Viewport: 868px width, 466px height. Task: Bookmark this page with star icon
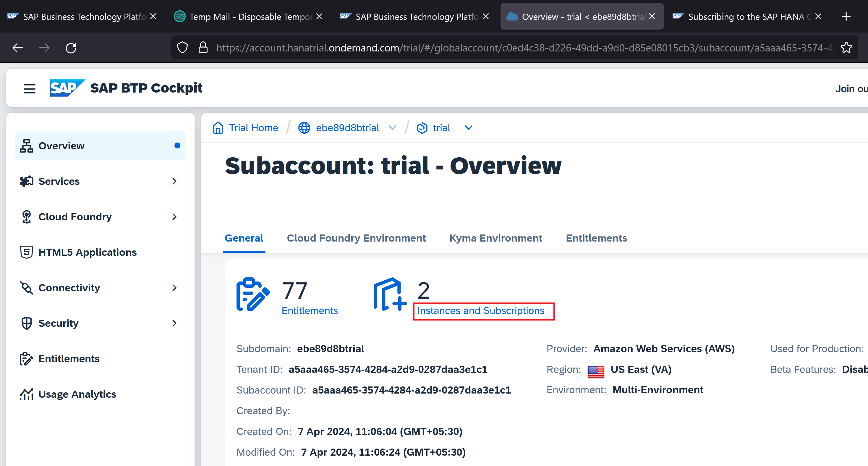click(846, 48)
